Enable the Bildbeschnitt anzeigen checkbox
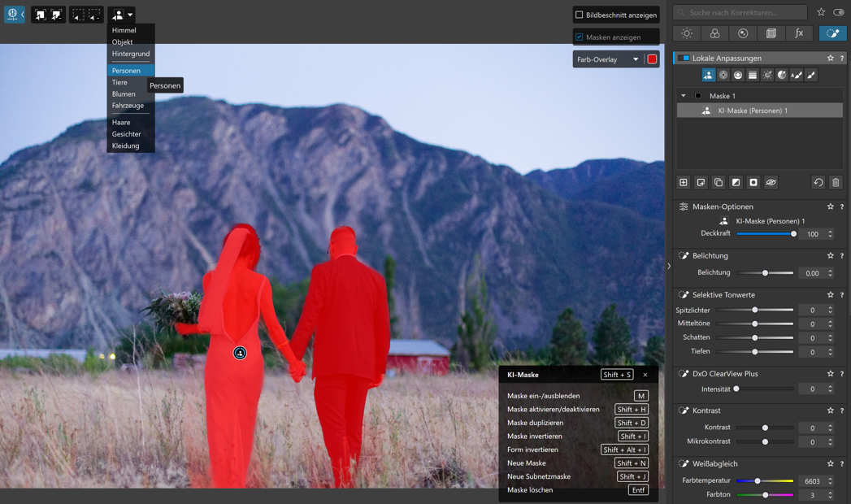 coord(580,15)
